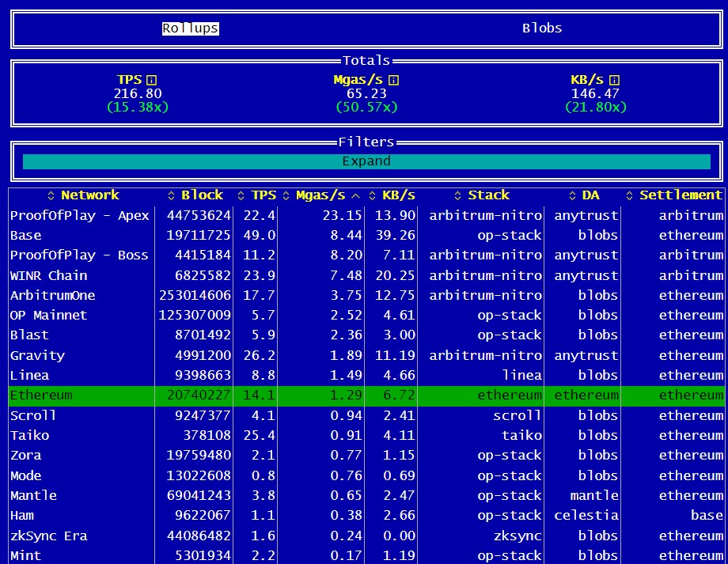
Task: Click the taiko stack cell
Action: pyautogui.click(x=521, y=435)
